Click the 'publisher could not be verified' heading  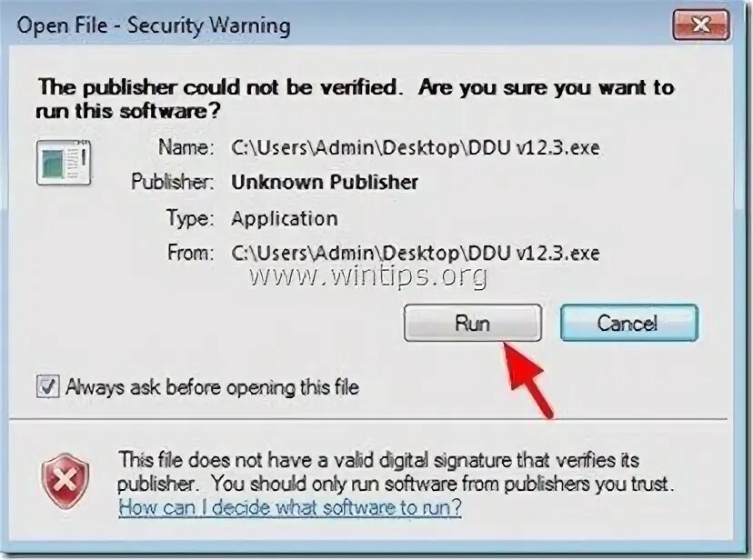pos(356,99)
